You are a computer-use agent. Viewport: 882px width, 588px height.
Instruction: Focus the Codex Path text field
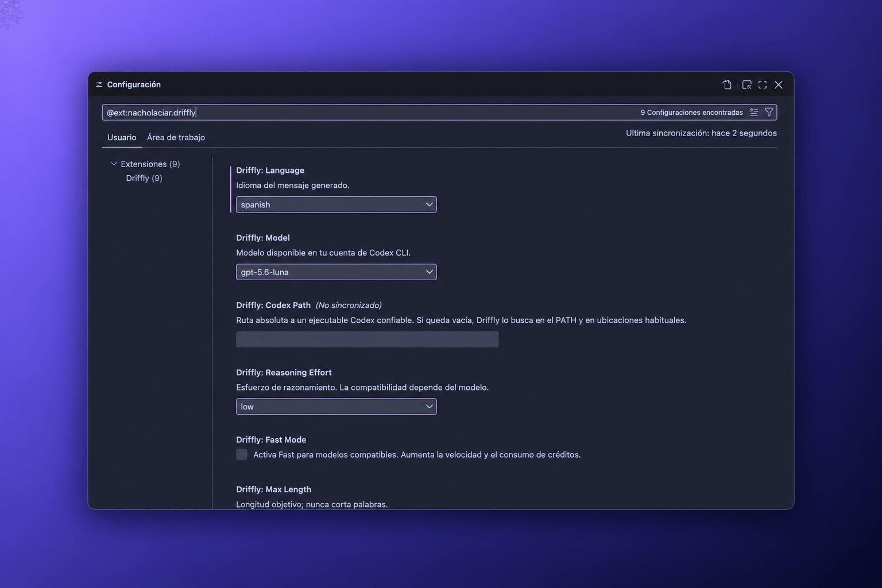[367, 339]
